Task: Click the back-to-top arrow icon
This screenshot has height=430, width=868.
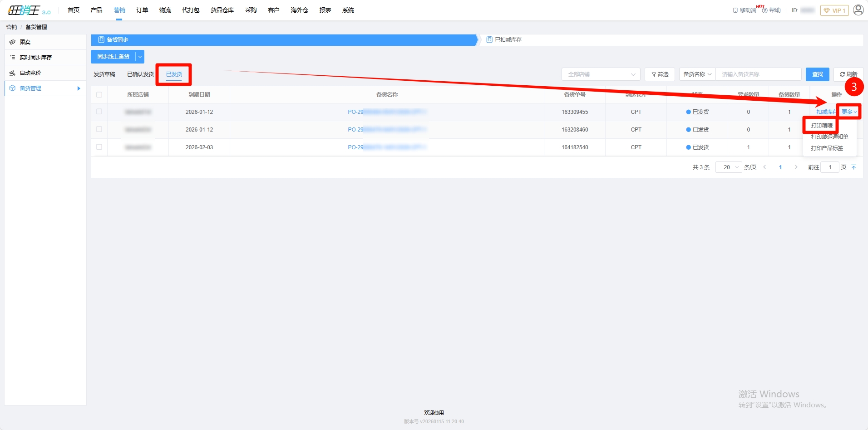Action: (853, 167)
